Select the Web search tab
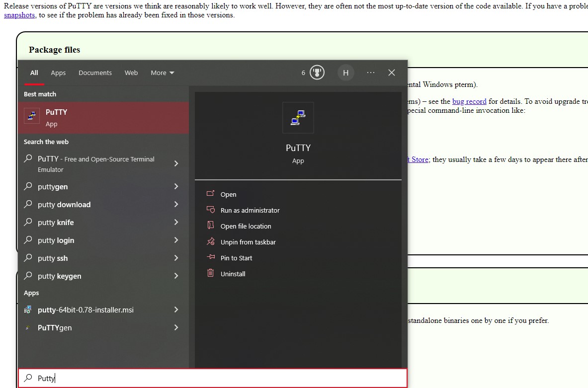The height and width of the screenshot is (388, 588). (x=131, y=73)
